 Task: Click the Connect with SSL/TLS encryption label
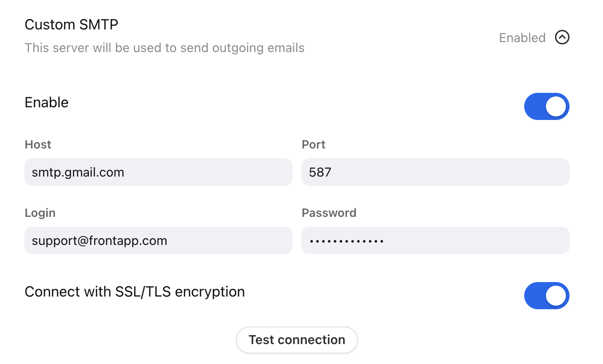coord(135,292)
